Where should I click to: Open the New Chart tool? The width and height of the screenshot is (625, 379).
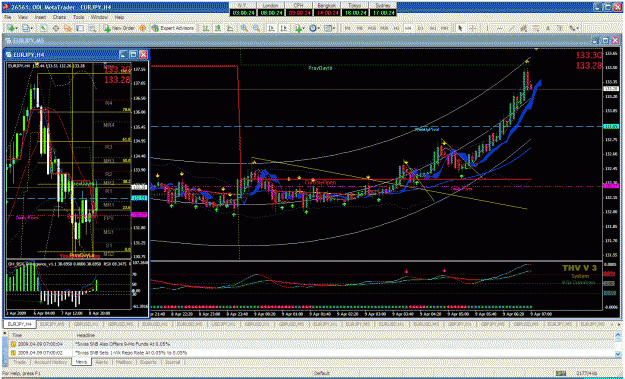[10, 28]
